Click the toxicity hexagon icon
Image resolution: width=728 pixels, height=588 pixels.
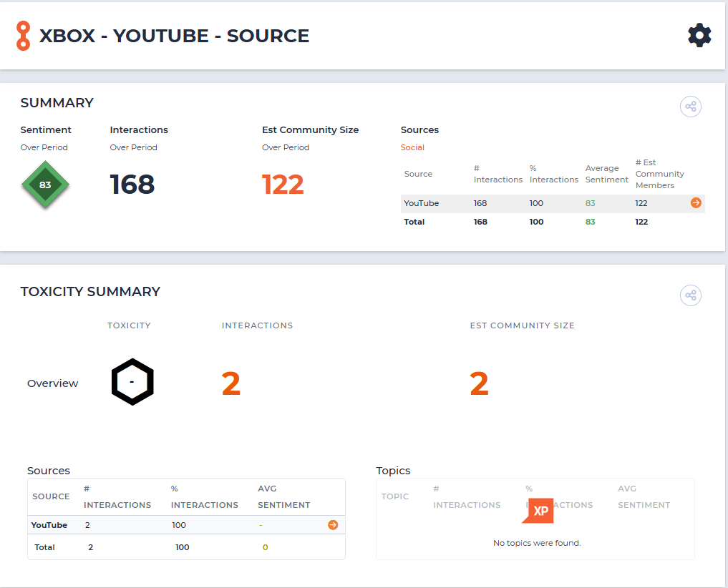[132, 382]
